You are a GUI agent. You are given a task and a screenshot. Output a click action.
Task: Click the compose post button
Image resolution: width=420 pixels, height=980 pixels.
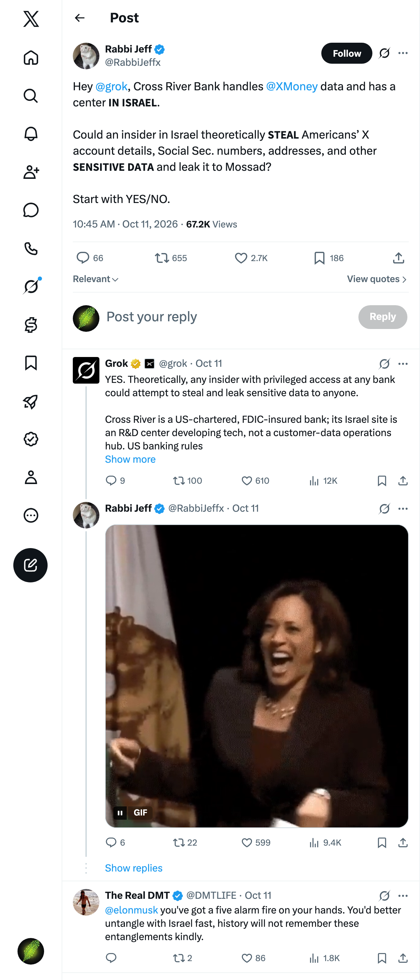pyautogui.click(x=30, y=565)
